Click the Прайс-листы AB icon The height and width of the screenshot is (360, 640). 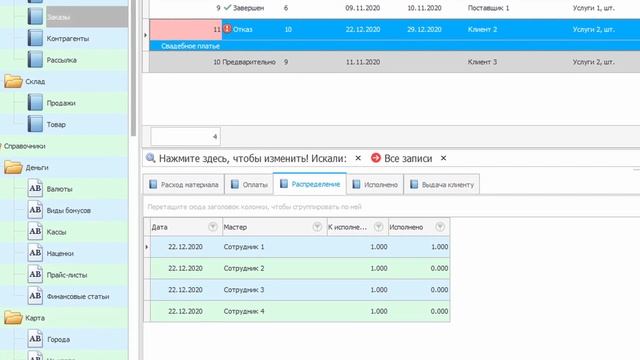(35, 275)
